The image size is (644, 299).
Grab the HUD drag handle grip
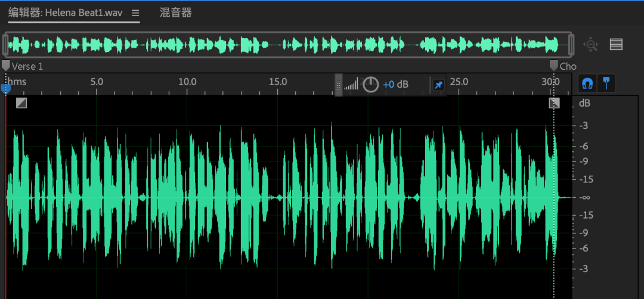click(x=338, y=85)
